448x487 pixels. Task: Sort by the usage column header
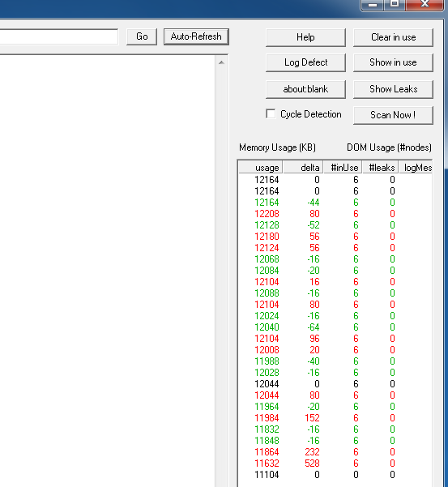tap(261, 168)
